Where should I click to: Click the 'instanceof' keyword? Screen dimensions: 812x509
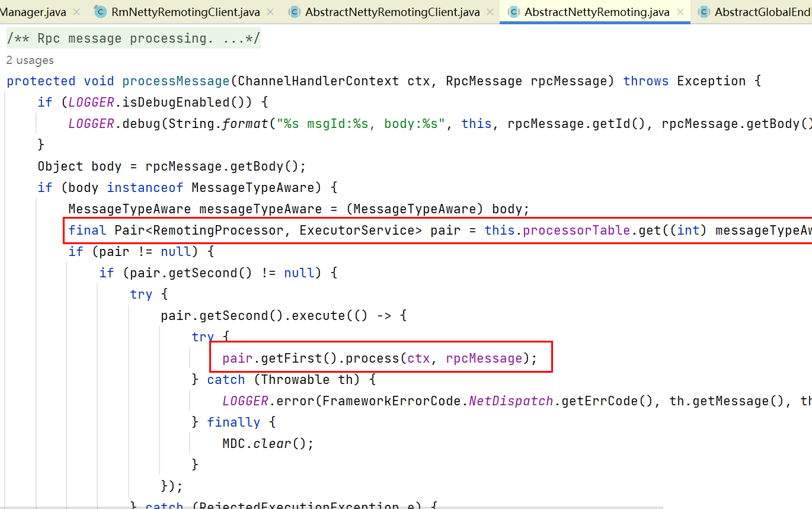(x=145, y=188)
